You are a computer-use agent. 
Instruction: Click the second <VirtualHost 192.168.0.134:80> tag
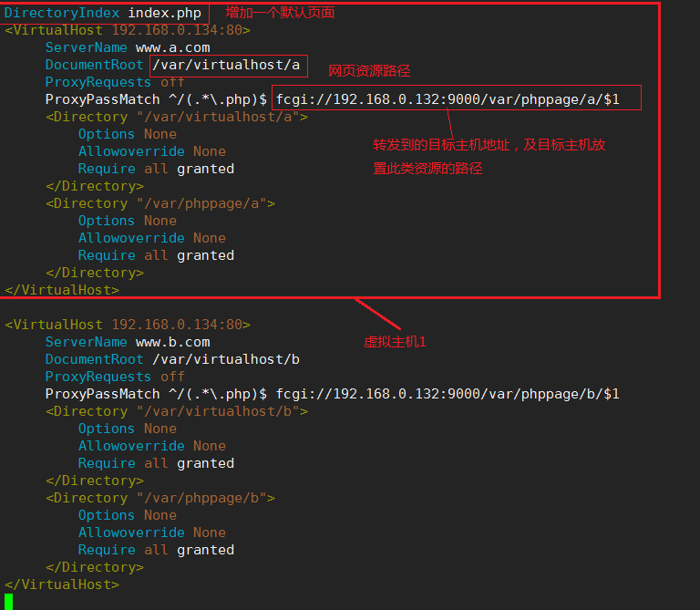coord(128,325)
